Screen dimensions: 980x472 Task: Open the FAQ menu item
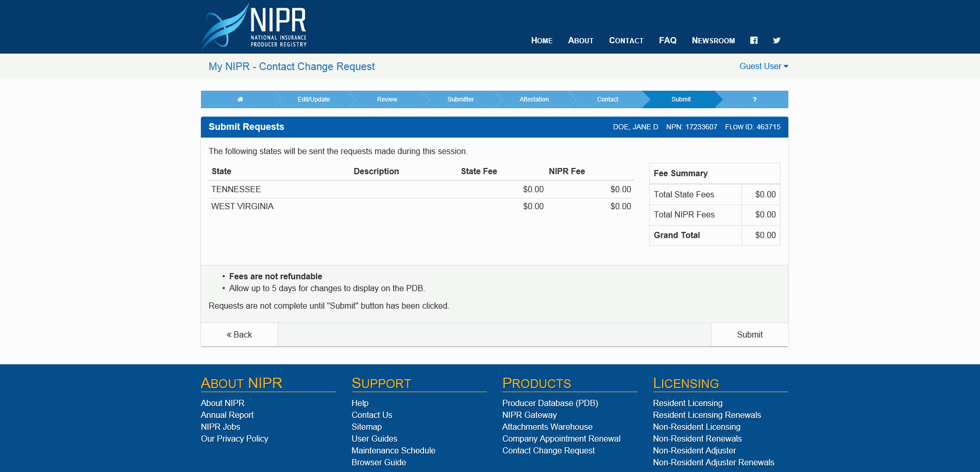[667, 41]
